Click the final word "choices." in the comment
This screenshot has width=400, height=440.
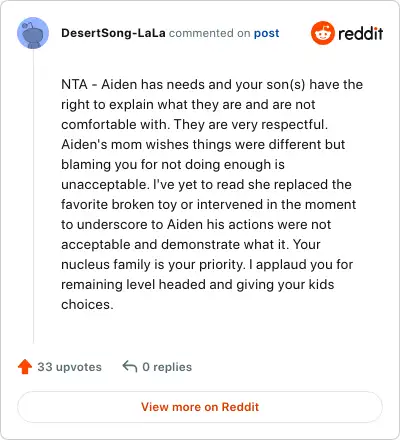click(x=87, y=304)
